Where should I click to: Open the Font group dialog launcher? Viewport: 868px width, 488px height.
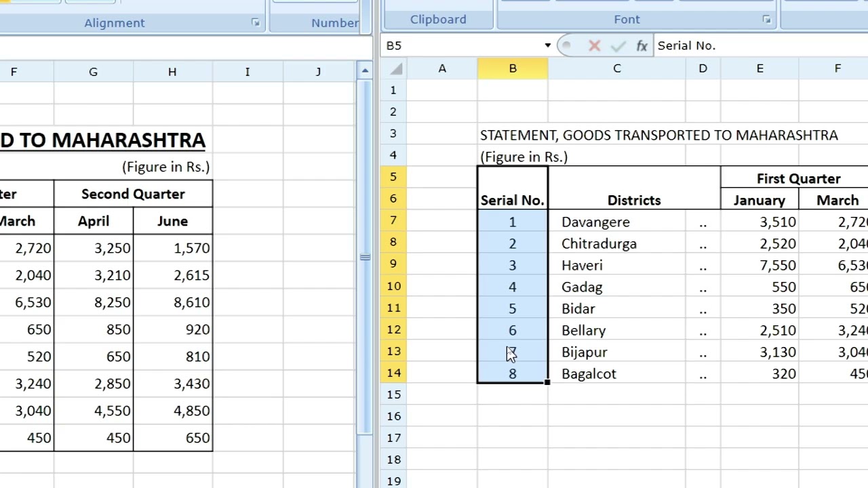[766, 20]
